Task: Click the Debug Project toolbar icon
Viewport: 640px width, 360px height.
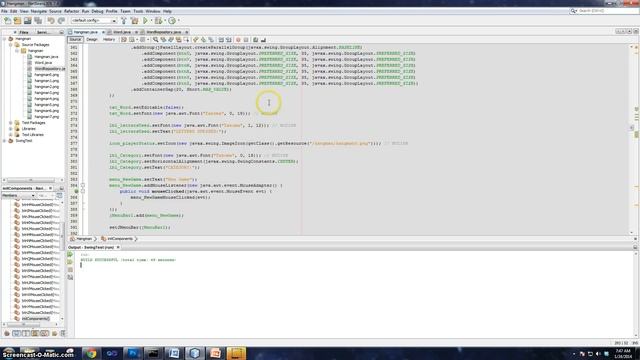Action: (x=158, y=20)
